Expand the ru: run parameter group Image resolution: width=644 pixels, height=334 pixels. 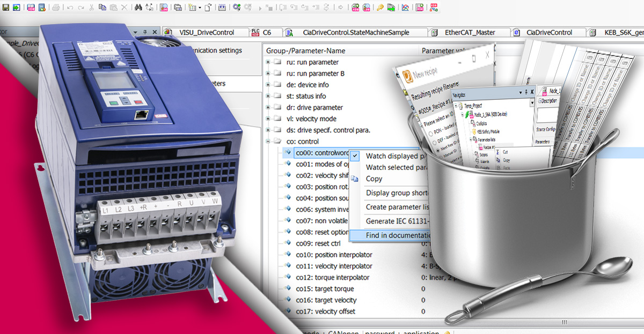tap(268, 62)
